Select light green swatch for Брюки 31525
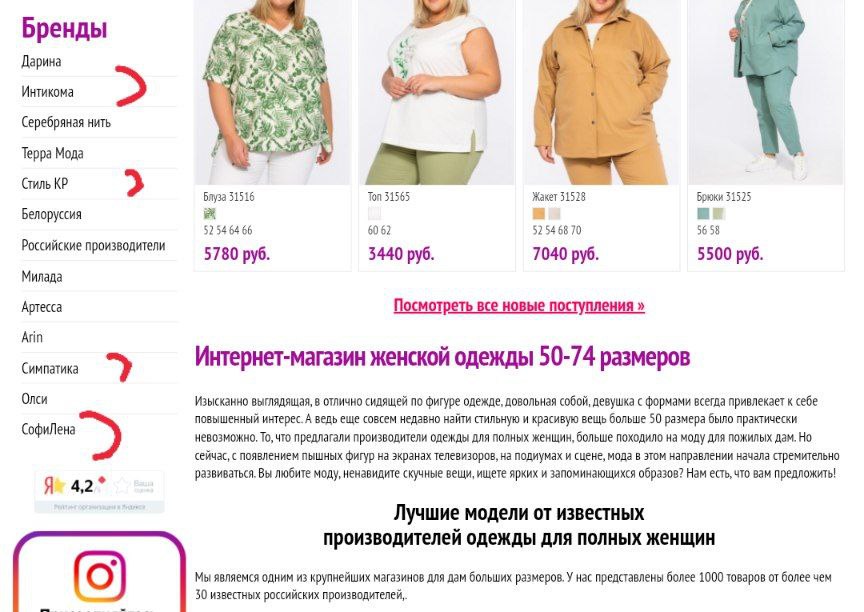864x612 pixels. point(719,214)
